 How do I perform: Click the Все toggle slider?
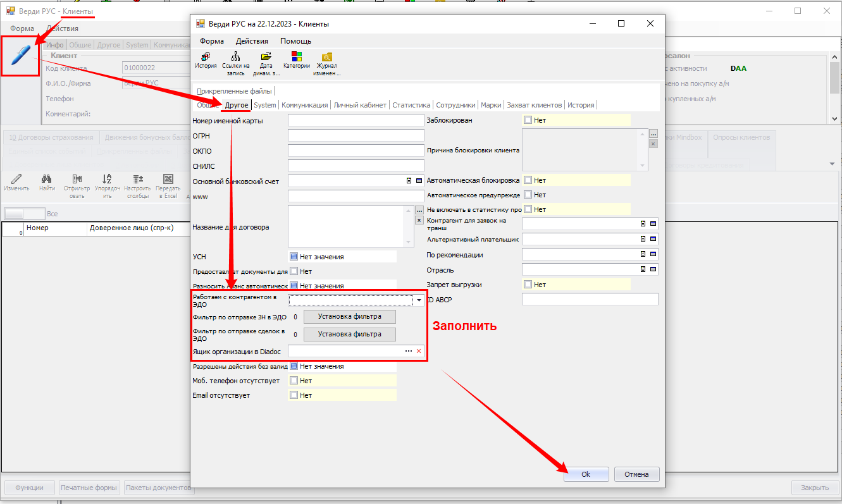pos(24,214)
